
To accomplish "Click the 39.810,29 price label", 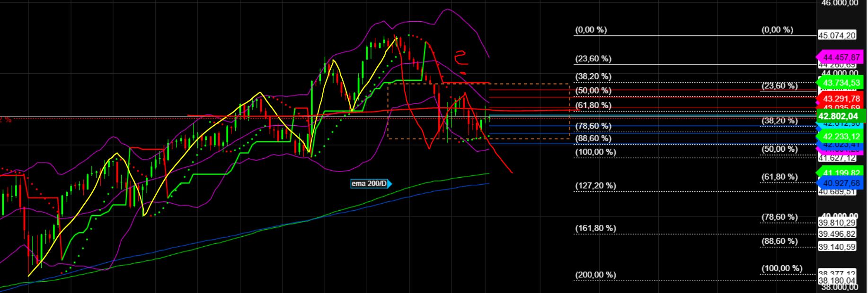I will click(837, 223).
